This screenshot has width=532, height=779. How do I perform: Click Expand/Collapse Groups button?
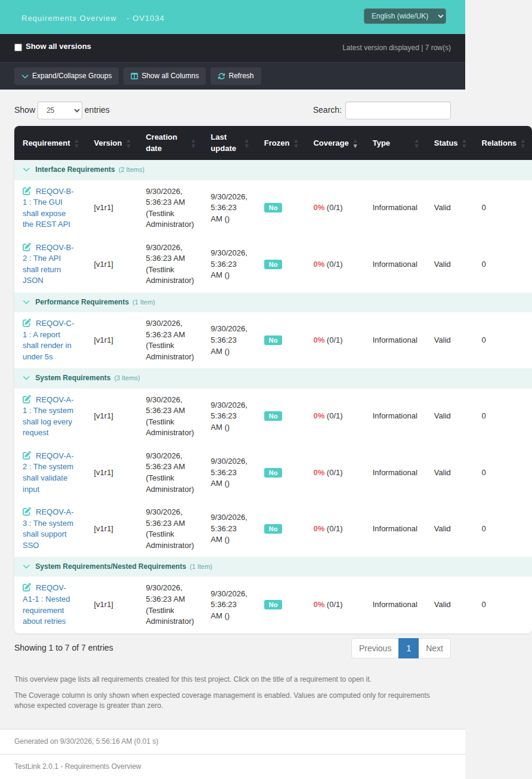(x=67, y=76)
